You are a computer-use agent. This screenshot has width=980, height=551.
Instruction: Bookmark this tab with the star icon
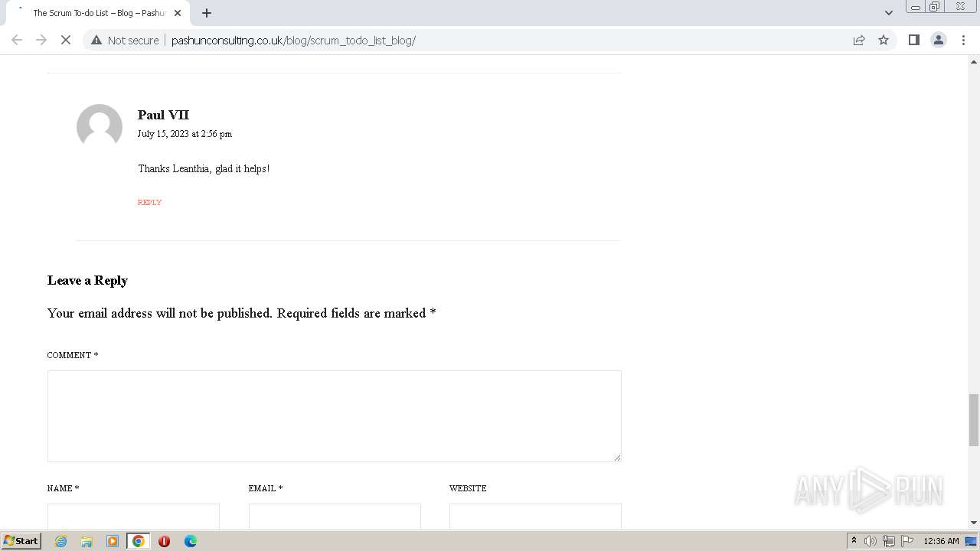coord(884,40)
